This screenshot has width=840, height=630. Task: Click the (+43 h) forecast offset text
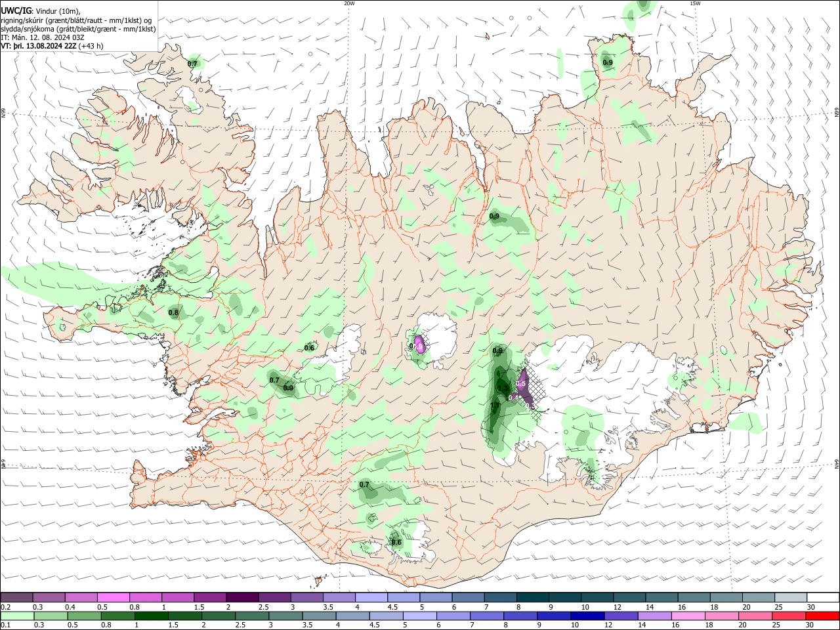[x=91, y=46]
